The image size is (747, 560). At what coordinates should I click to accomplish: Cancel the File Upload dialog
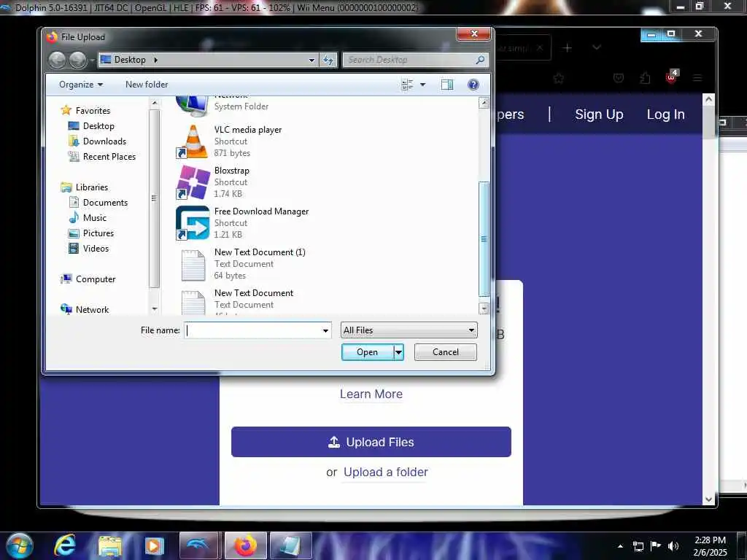(446, 352)
